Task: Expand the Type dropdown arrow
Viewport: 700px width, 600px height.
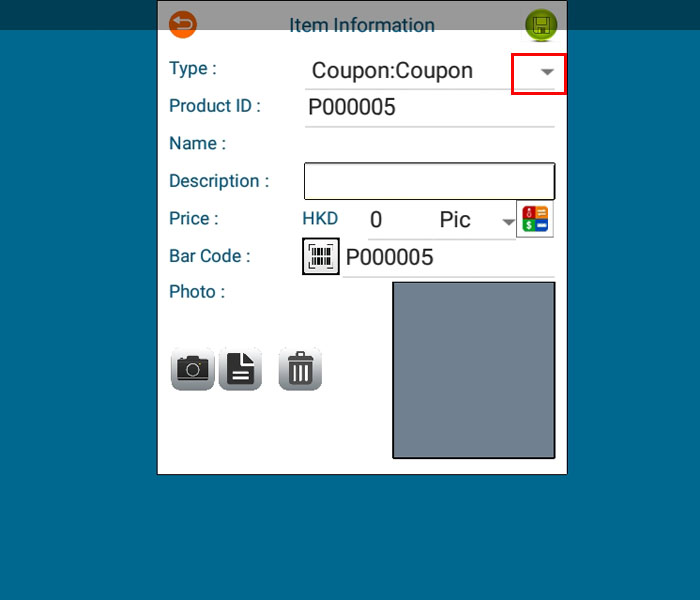Action: [x=547, y=72]
